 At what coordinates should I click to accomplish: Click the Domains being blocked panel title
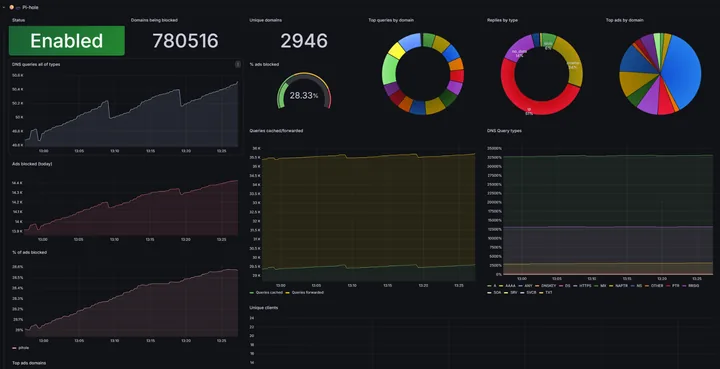point(154,20)
